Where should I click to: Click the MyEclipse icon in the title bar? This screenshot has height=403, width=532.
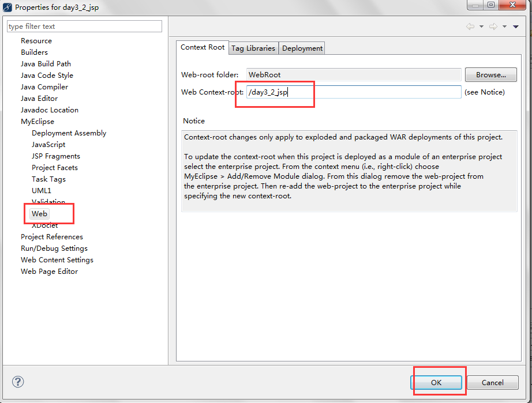pyautogui.click(x=8, y=7)
